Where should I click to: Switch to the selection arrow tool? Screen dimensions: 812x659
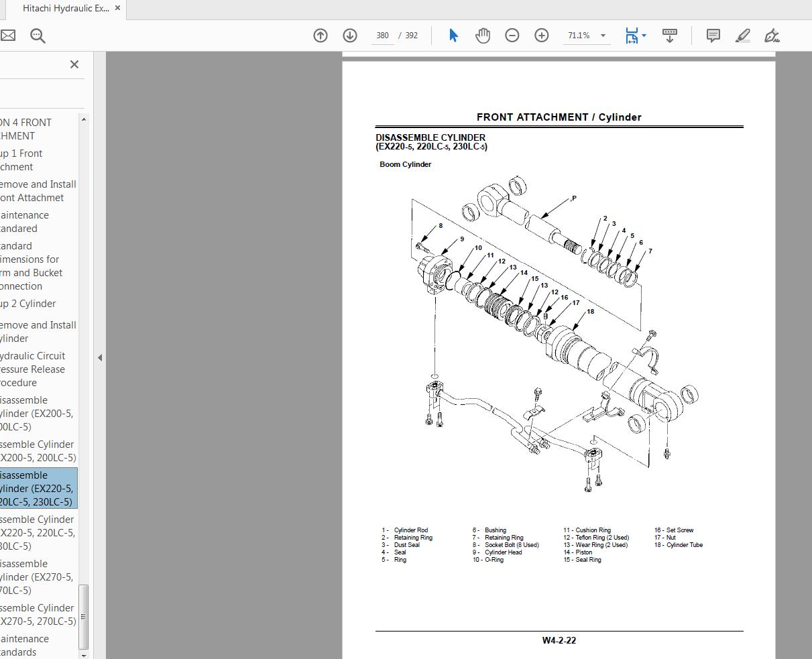coord(453,36)
